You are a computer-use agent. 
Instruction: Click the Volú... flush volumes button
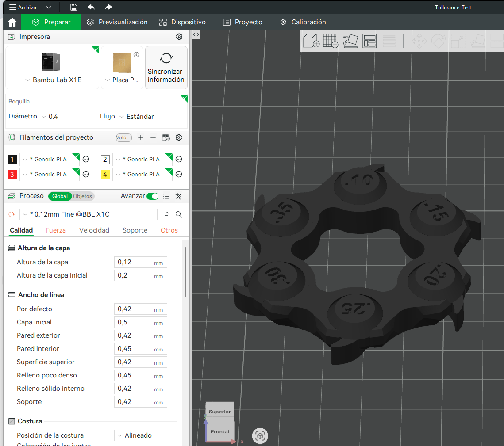[x=124, y=137]
